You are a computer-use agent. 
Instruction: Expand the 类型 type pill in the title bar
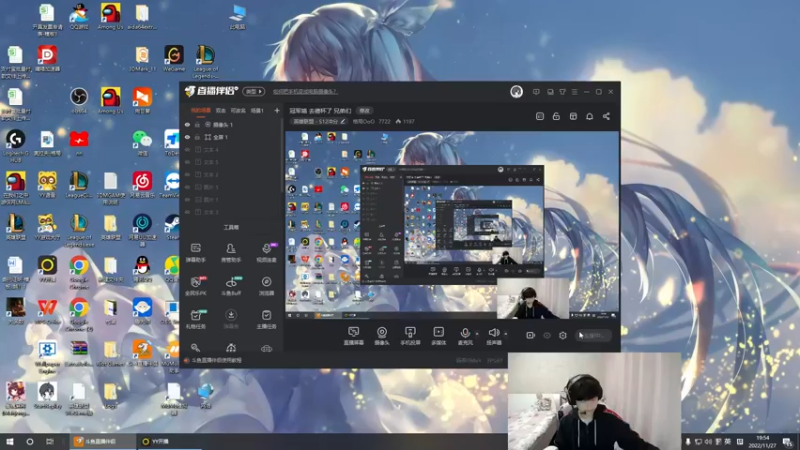254,91
